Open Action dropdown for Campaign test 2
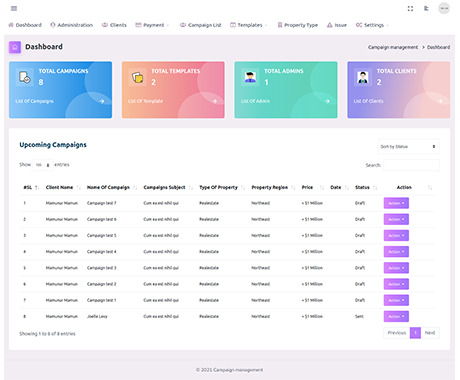The width and height of the screenshot is (460, 380). 396,284
